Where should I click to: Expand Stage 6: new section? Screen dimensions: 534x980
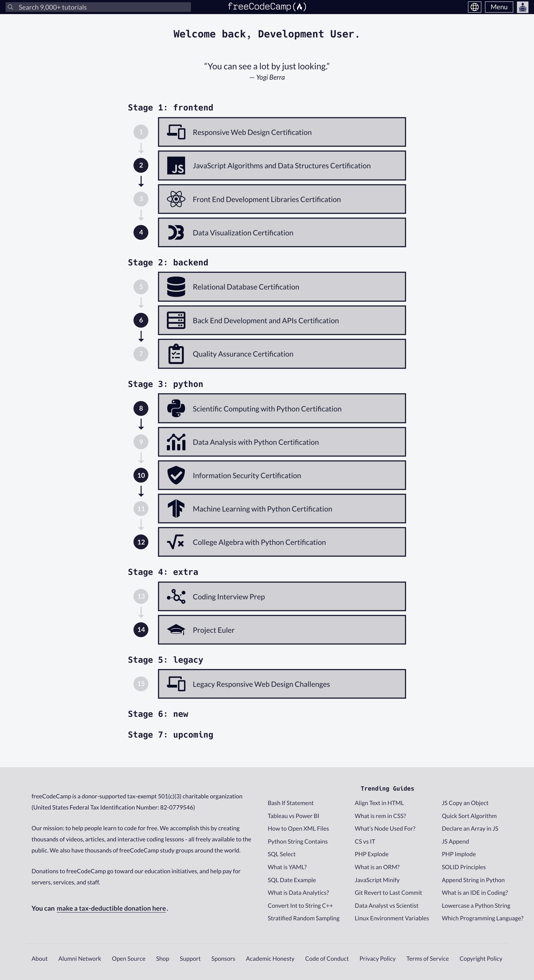[158, 714]
